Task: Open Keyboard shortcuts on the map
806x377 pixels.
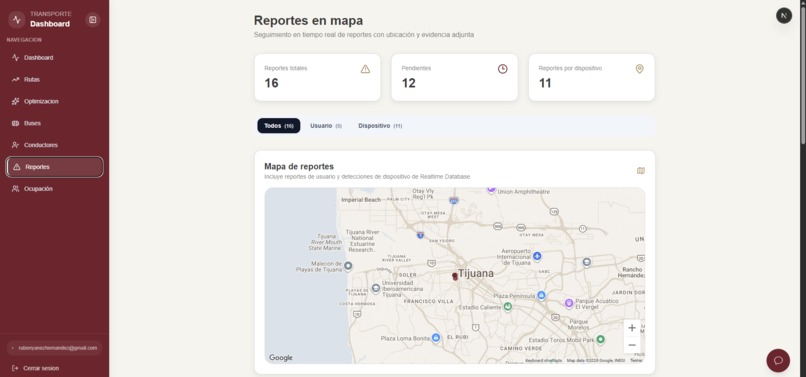Action: (543, 361)
